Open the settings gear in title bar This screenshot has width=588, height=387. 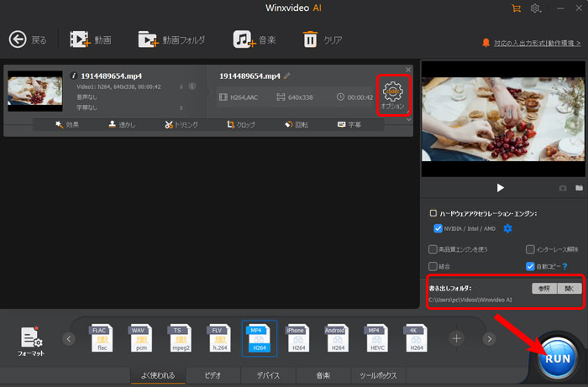pyautogui.click(x=535, y=8)
